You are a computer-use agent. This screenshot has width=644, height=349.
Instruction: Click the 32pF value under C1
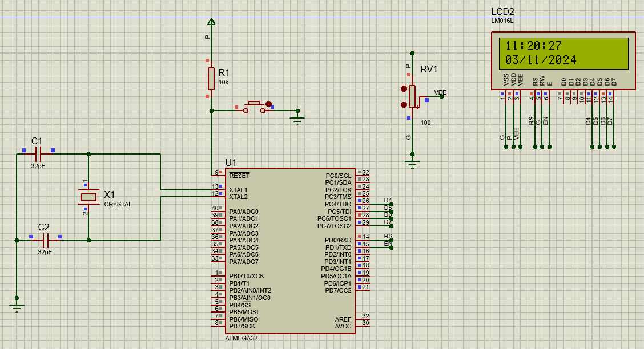click(38, 166)
